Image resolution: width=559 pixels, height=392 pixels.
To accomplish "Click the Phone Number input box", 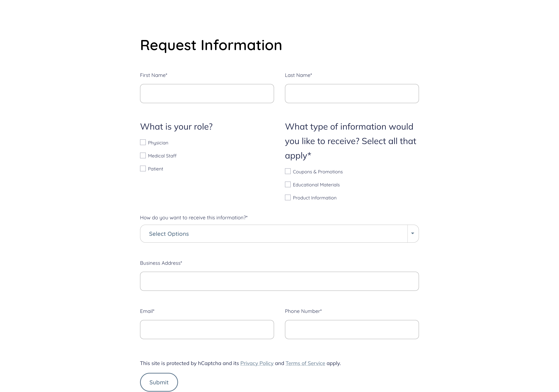I will 352,330.
